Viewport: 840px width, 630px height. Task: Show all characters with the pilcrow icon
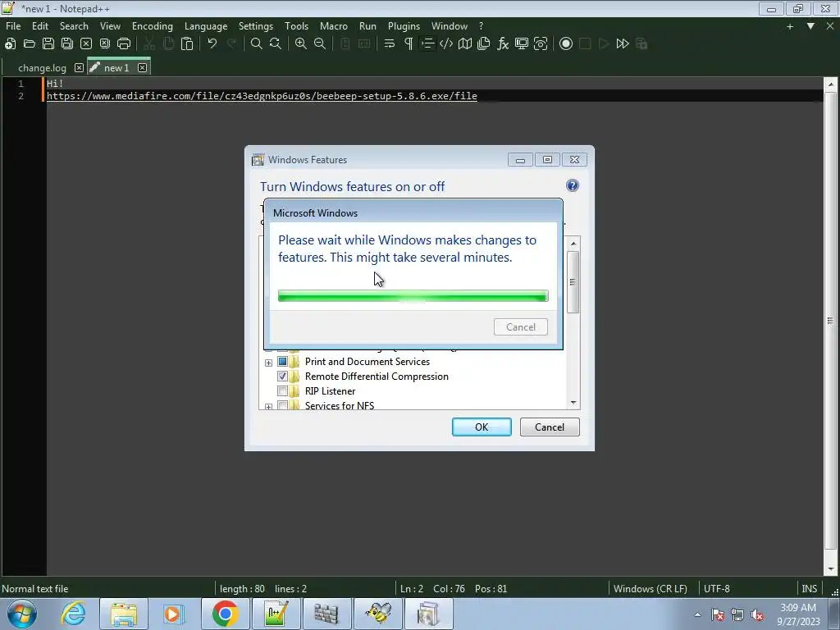(409, 44)
